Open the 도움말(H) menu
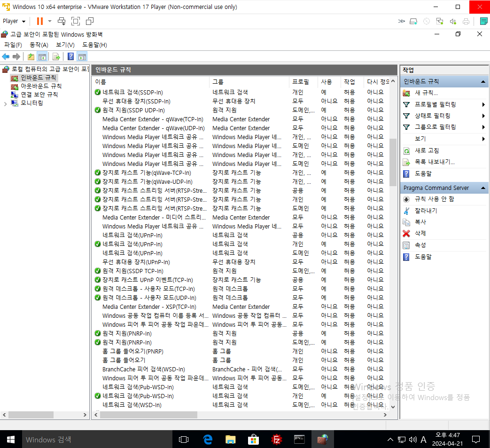Viewport: 490px width, 448px height. pyautogui.click(x=94, y=45)
